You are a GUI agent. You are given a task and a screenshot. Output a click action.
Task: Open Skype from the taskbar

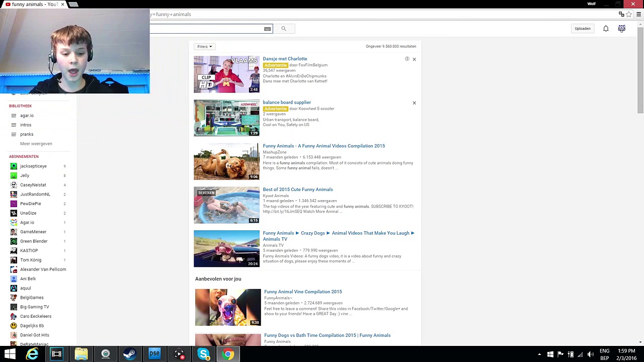click(204, 354)
